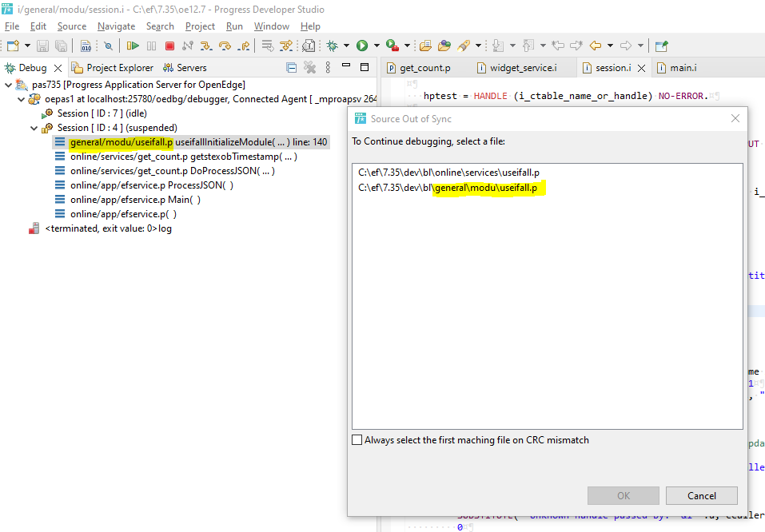Click the folder with colored spheres icon

444,46
